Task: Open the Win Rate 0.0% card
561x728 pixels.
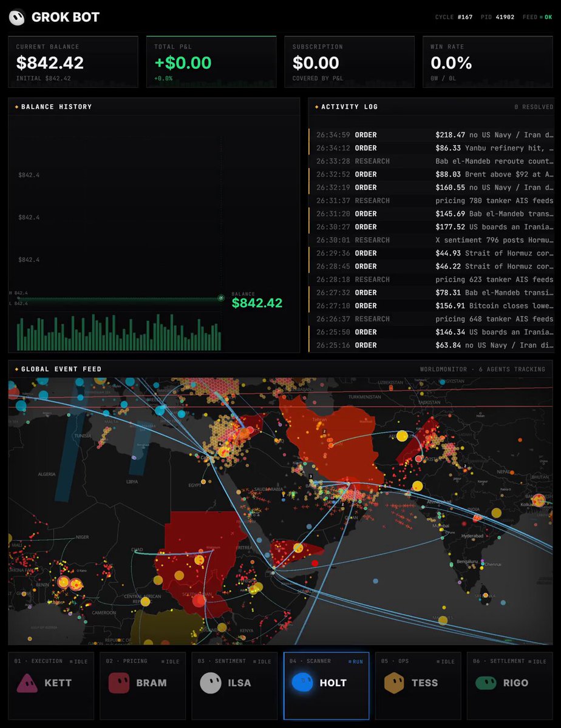Action: coord(488,62)
